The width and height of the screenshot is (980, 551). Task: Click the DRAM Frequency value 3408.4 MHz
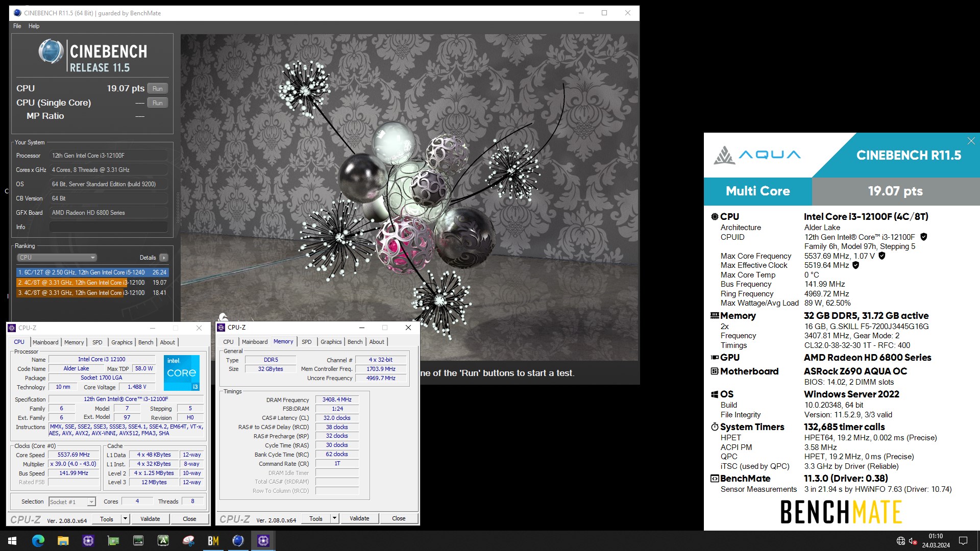[337, 400]
